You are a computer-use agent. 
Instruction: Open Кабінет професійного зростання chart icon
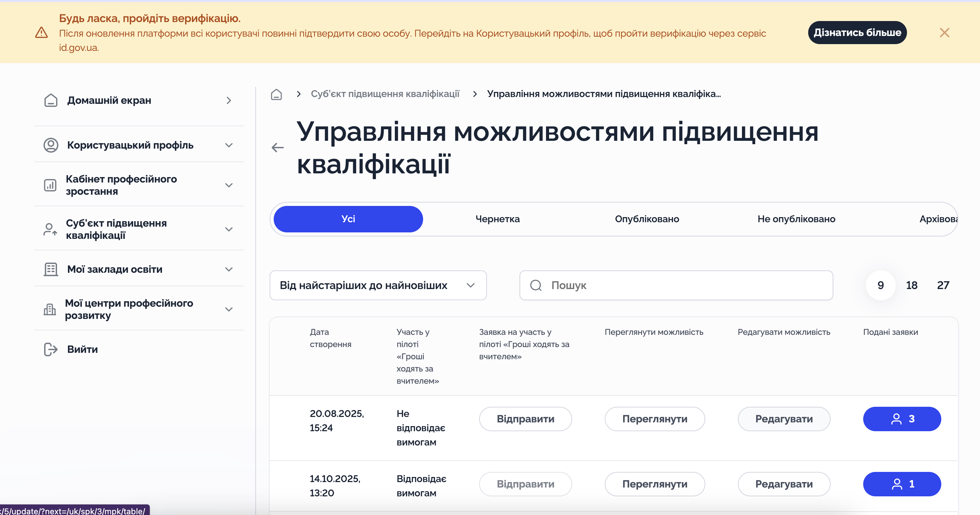point(50,185)
